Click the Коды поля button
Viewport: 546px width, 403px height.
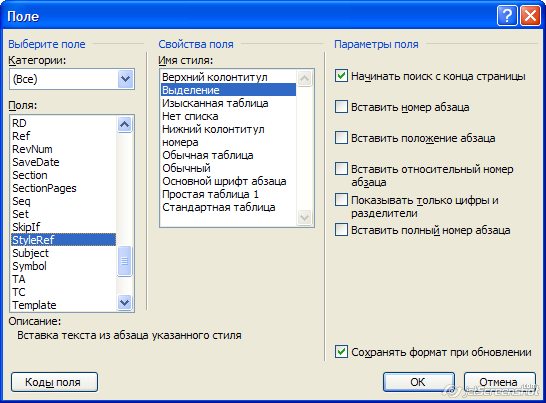tap(54, 382)
